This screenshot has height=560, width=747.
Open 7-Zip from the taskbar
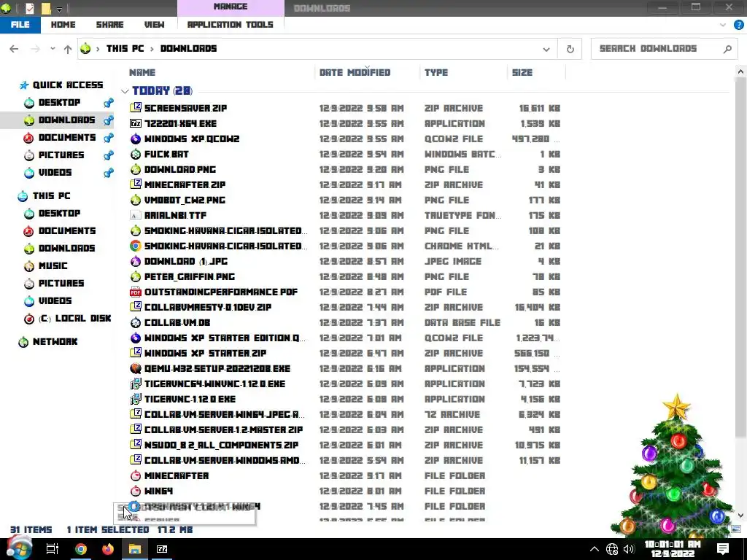coord(162,549)
